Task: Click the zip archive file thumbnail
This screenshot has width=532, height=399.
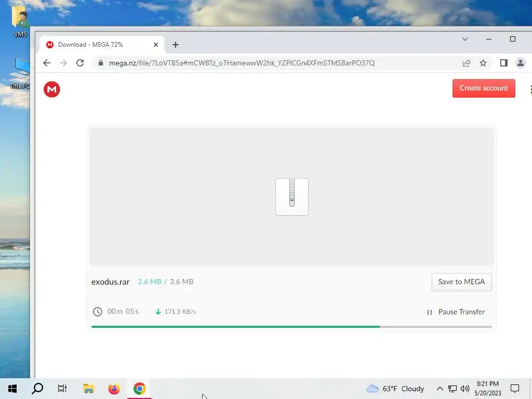Action: pos(292,197)
